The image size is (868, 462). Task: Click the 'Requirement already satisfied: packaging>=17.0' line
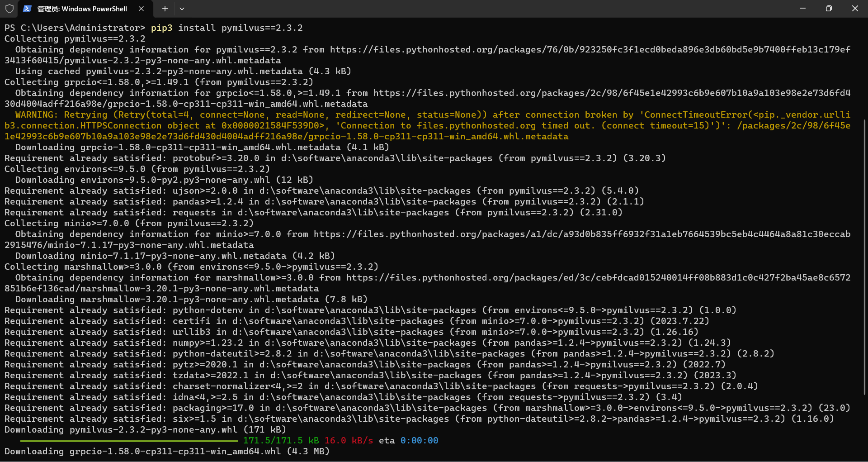427,408
